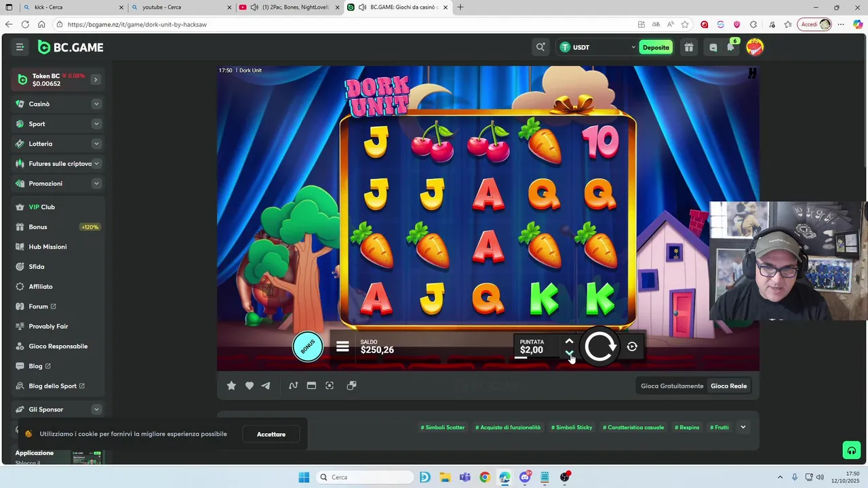Open the Windows Start menu
868x488 pixels.
[304, 477]
